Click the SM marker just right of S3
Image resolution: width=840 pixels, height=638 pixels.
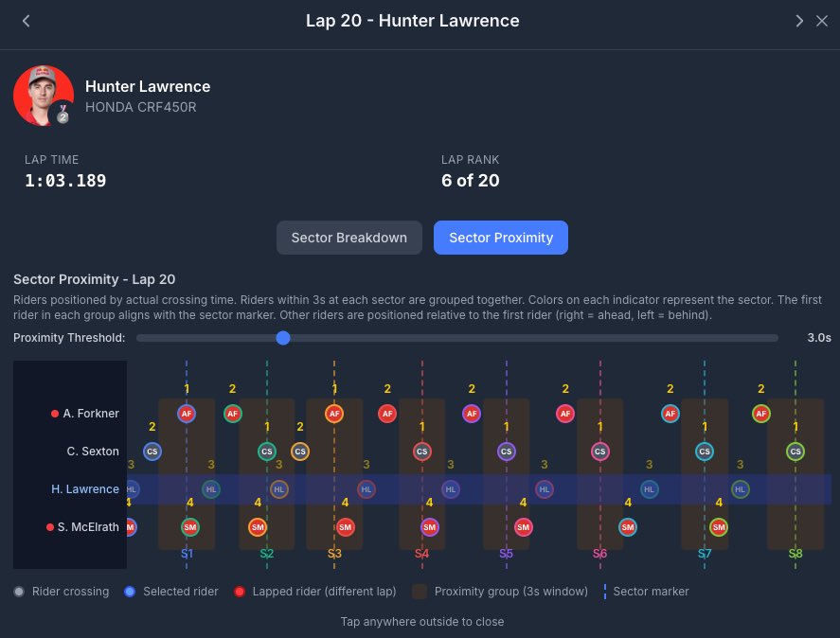pos(345,527)
